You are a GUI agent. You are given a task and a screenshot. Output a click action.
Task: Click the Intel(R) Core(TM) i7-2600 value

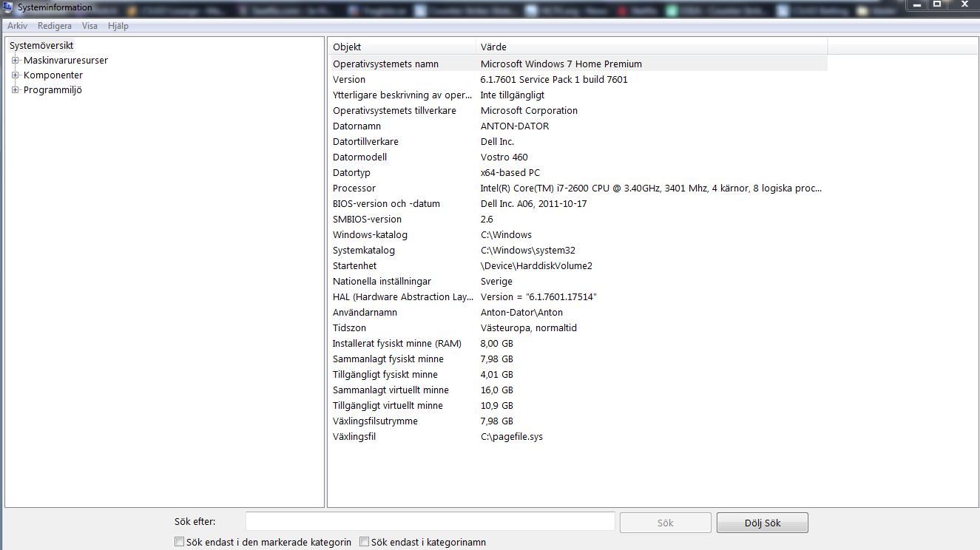coord(652,189)
